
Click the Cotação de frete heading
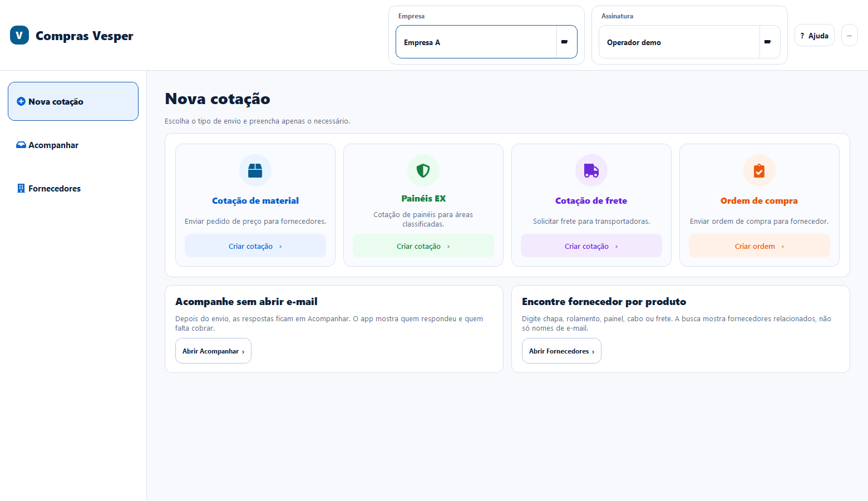[x=591, y=200]
